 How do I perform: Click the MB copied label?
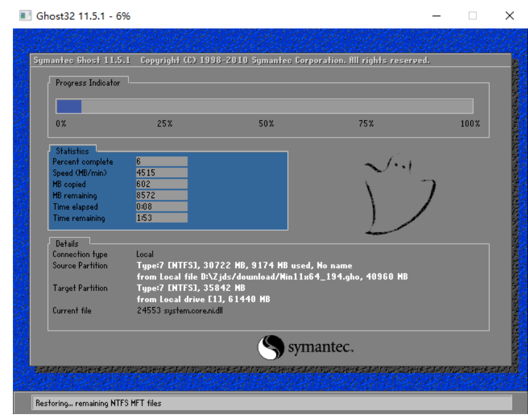(x=69, y=184)
